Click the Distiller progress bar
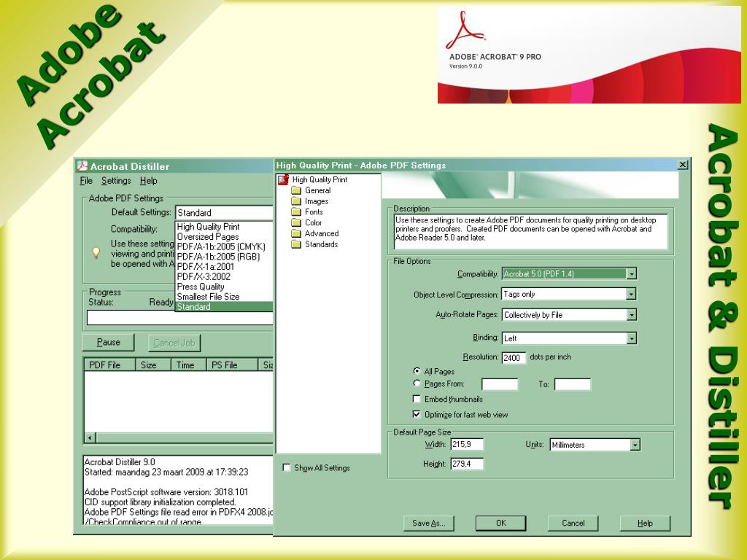Image resolution: width=747 pixels, height=560 pixels. click(x=180, y=318)
